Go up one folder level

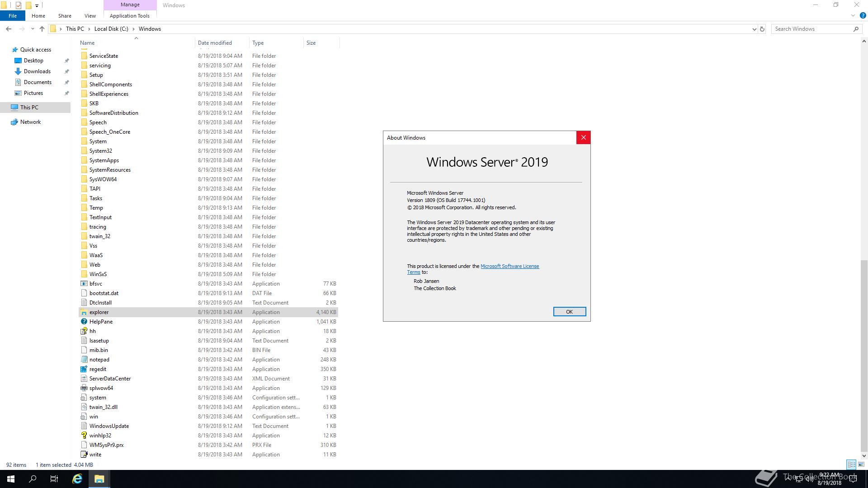click(42, 29)
